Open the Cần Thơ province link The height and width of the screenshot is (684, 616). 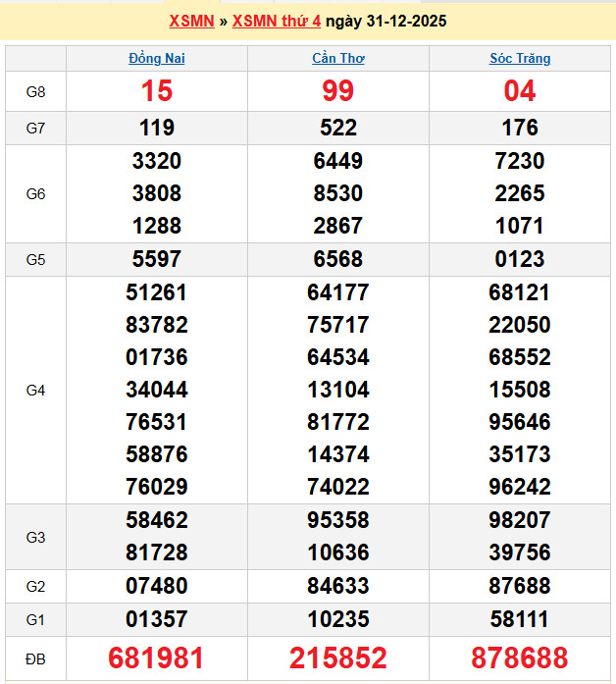click(x=338, y=58)
